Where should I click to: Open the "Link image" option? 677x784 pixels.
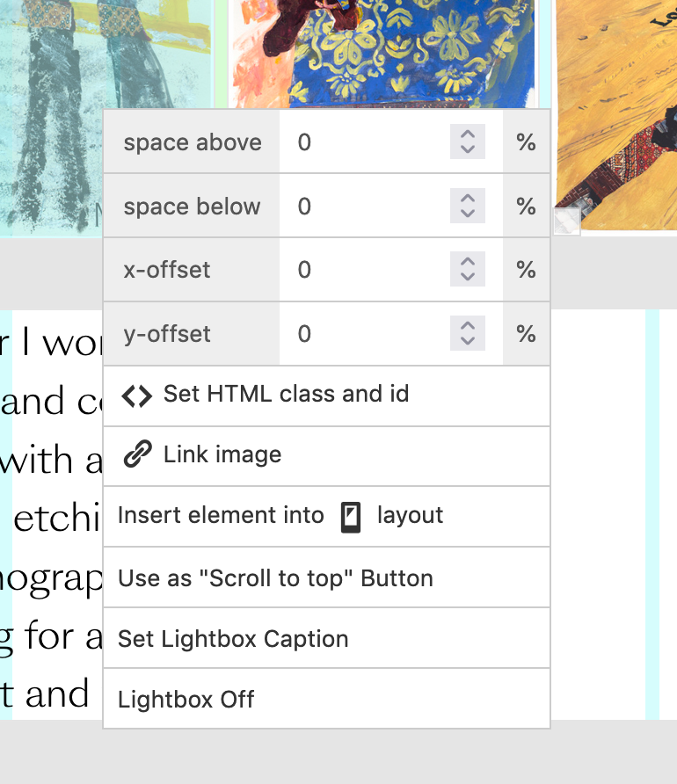pos(220,454)
